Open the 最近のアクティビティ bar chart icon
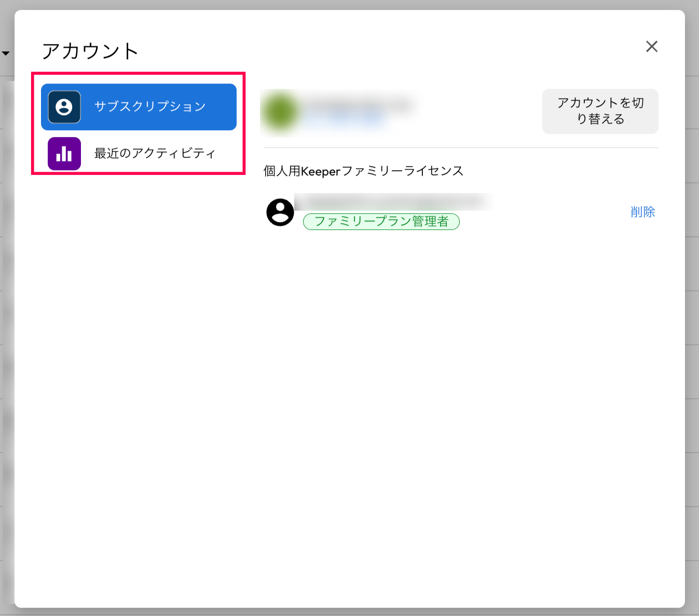 pos(64,154)
